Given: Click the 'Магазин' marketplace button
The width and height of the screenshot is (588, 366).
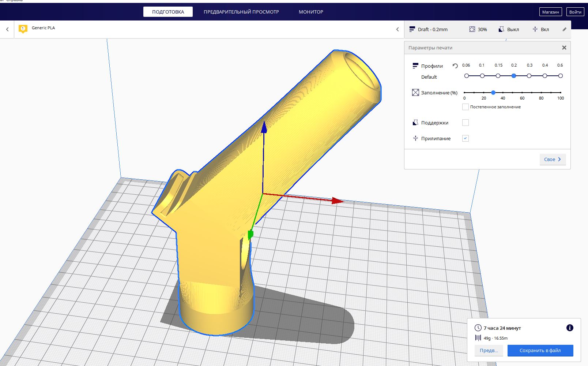Looking at the screenshot, I should click(550, 12).
